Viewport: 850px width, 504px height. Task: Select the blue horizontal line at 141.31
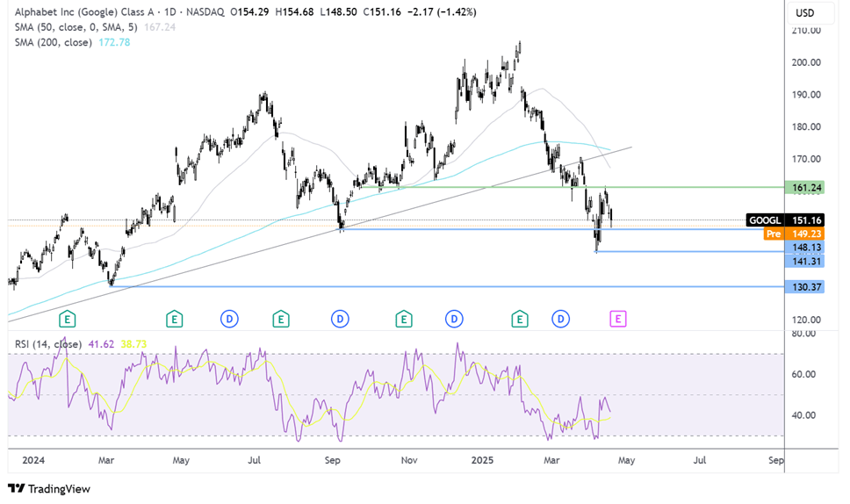(689, 251)
